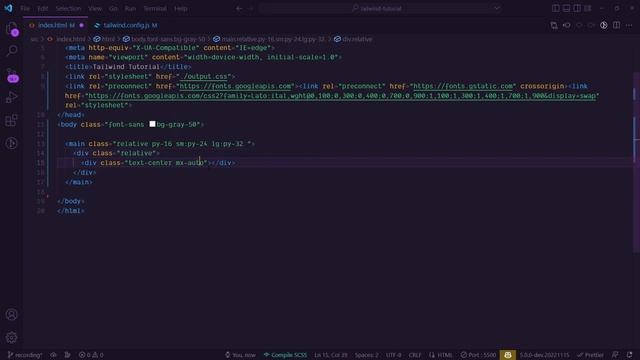The image size is (640, 360).
Task: Click the vertical editor scrollbar
Action: pyautogui.click(x=636, y=163)
